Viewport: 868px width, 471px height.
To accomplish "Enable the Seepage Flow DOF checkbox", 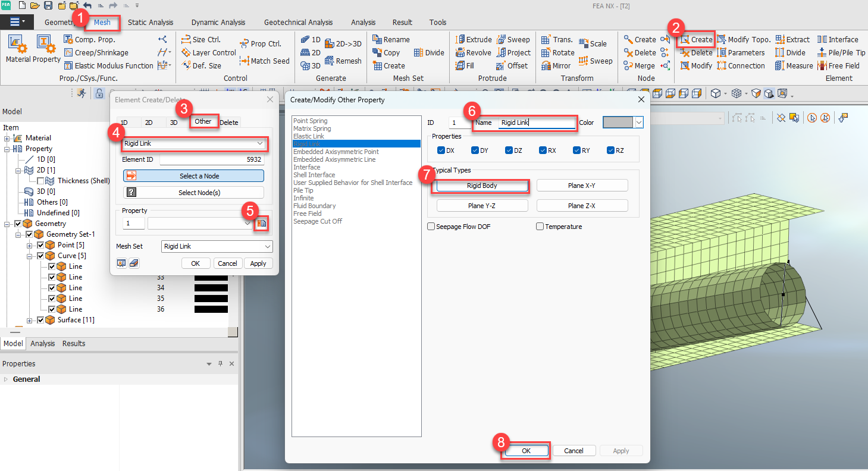I will click(431, 227).
